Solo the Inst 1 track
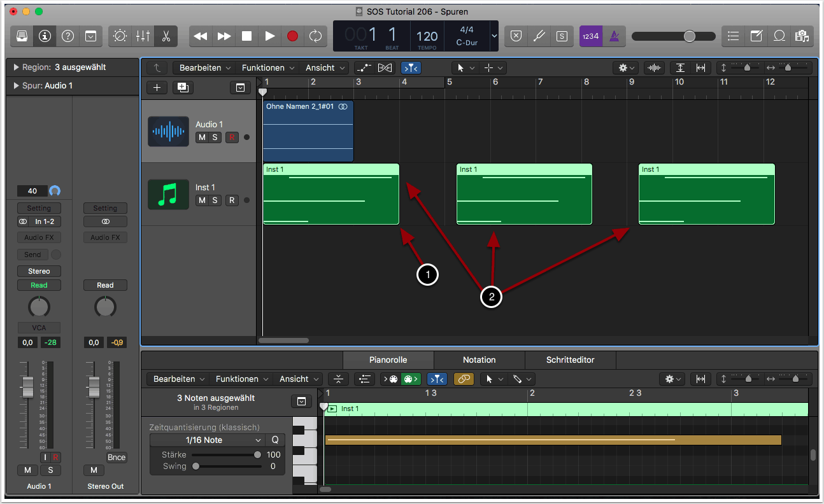 (215, 200)
